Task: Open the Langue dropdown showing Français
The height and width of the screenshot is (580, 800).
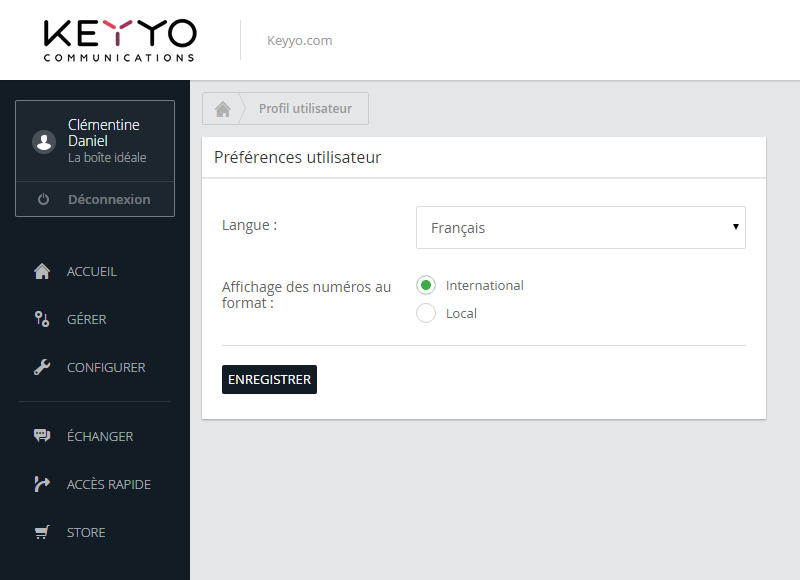Action: coord(581,228)
